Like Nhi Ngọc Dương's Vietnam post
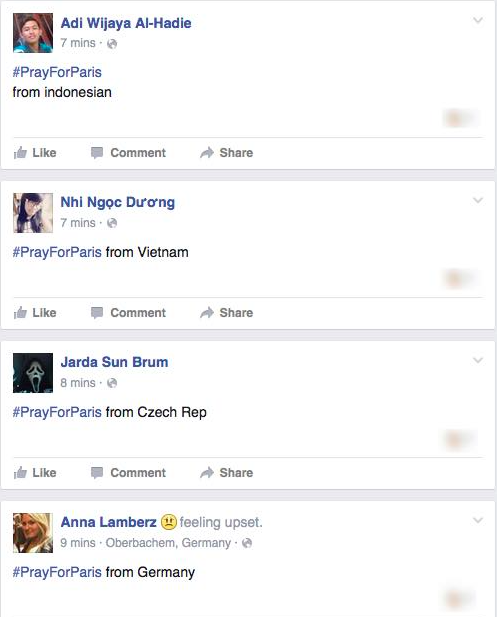 pyautogui.click(x=35, y=313)
